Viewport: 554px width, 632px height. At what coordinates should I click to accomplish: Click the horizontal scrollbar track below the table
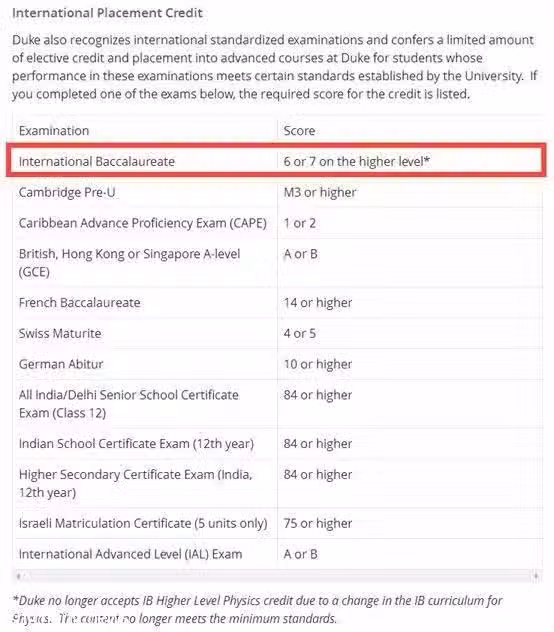coord(277,576)
